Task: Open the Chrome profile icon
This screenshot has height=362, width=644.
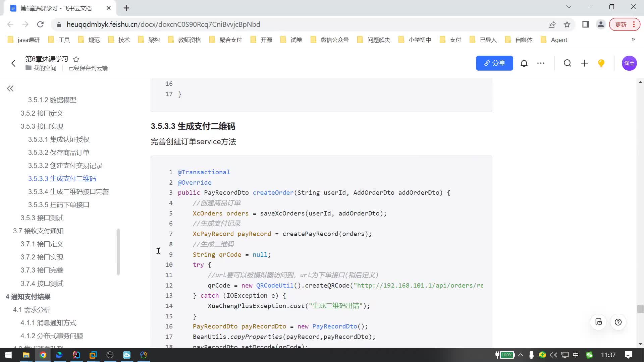Action: [x=601, y=24]
